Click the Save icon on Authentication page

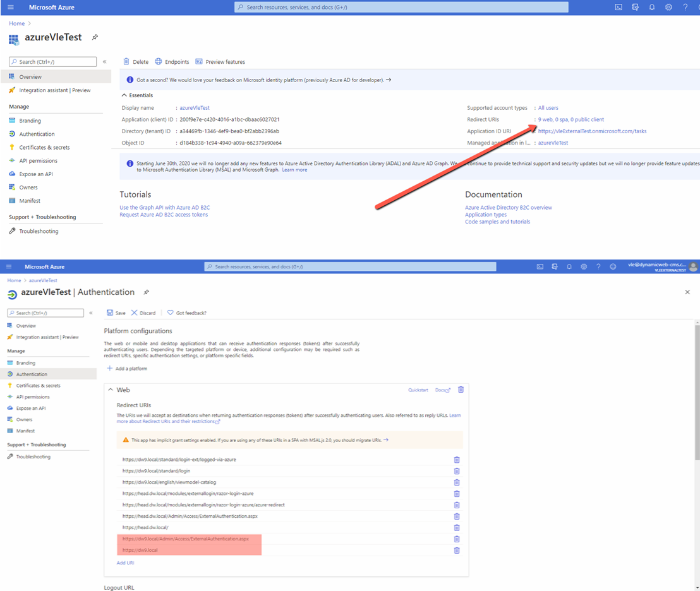[x=110, y=313]
